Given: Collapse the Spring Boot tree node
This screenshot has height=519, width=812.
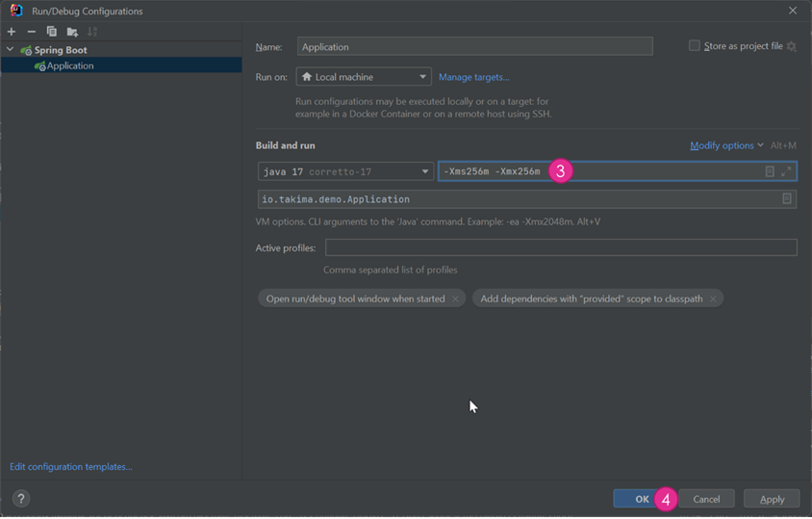Looking at the screenshot, I should (x=11, y=50).
